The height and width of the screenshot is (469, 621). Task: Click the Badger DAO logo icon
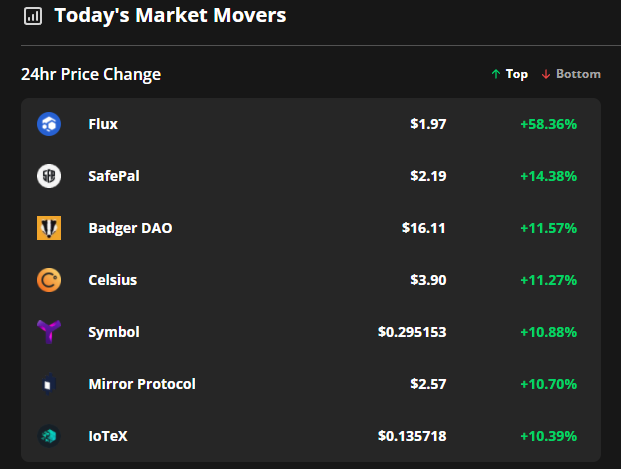click(x=49, y=228)
